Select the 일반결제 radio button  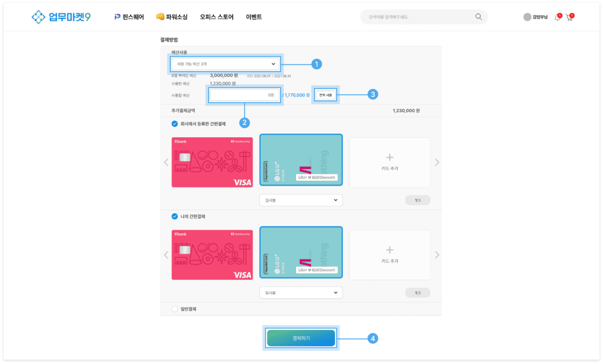(175, 309)
